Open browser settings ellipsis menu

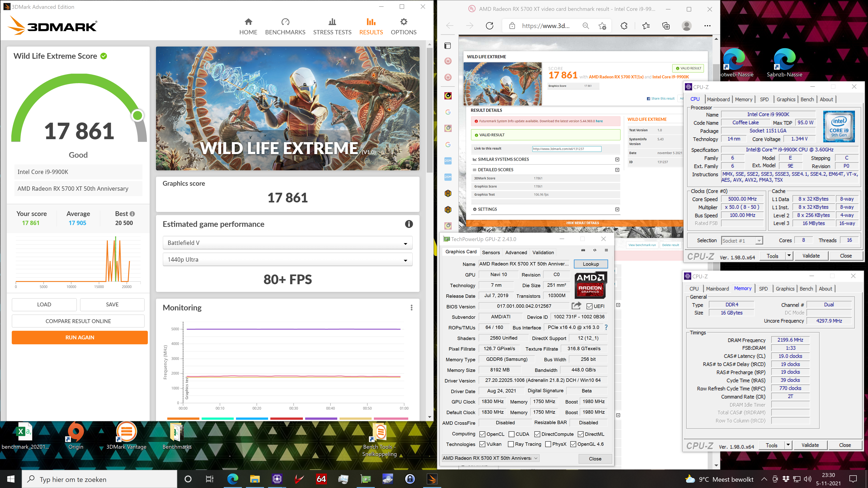pyautogui.click(x=707, y=26)
